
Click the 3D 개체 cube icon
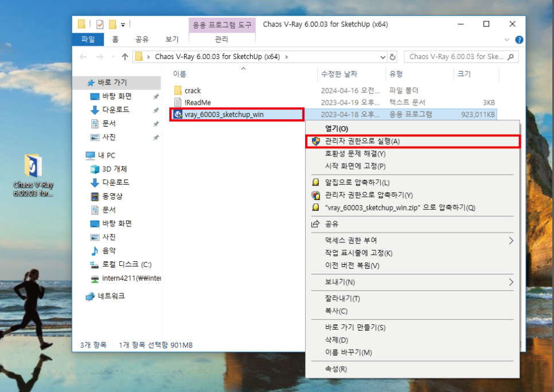(95, 169)
